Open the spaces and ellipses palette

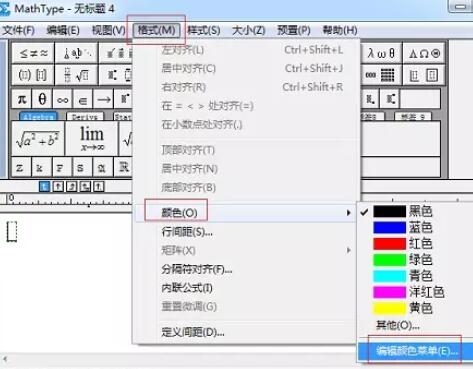tap(77, 53)
